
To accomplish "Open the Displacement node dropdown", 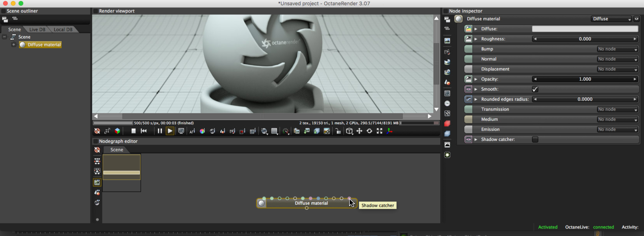I will (617, 69).
